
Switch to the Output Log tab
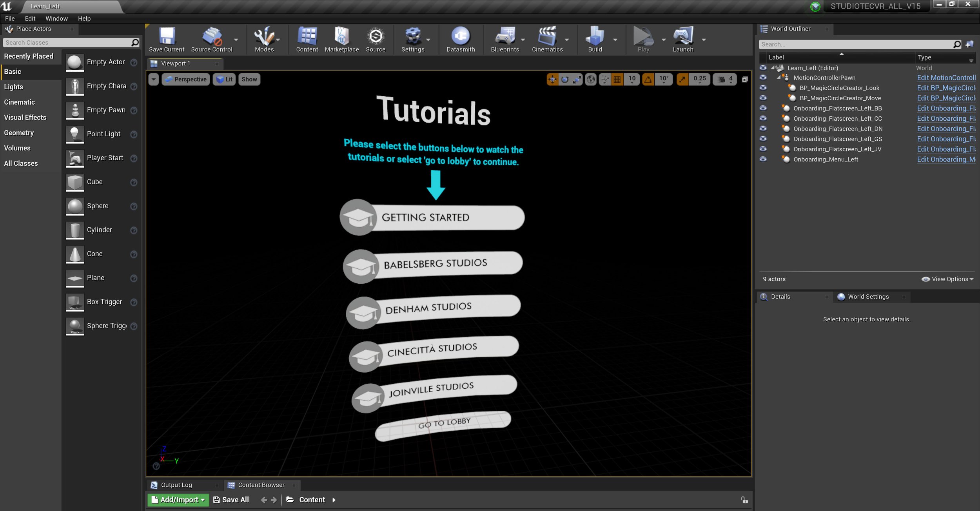pyautogui.click(x=176, y=485)
